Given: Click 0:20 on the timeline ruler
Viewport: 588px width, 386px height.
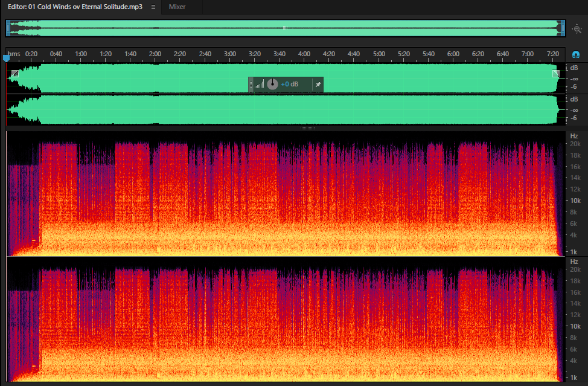Looking at the screenshot, I should coord(31,54).
